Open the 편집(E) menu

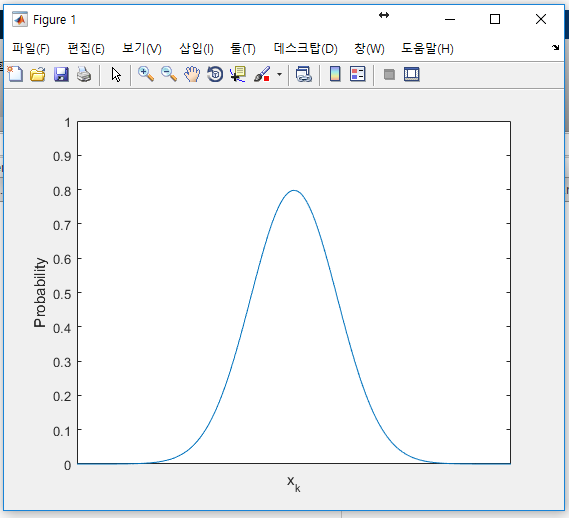[x=86, y=48]
